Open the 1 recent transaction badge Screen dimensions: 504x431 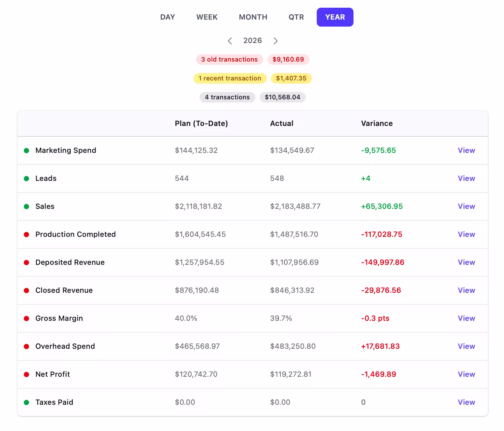click(x=230, y=78)
